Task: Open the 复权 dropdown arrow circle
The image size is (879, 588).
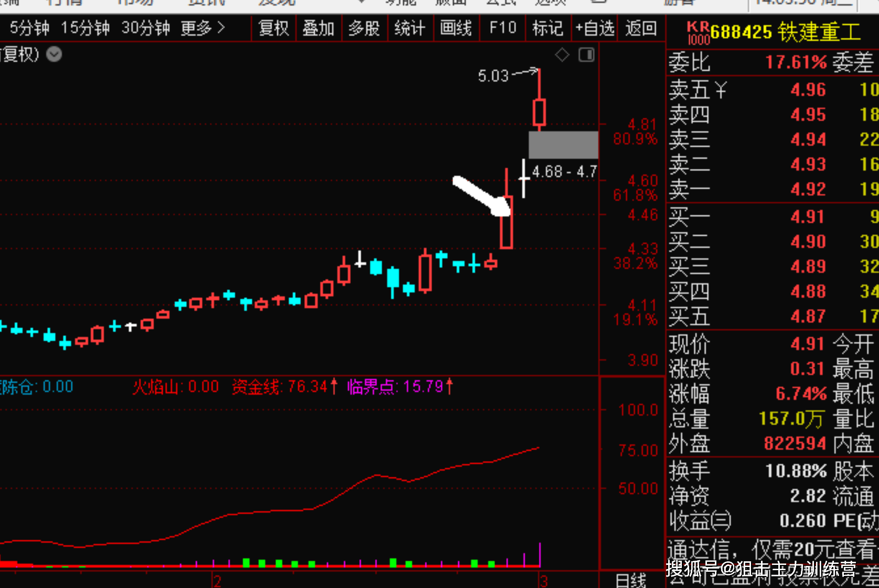Action: 54,55
